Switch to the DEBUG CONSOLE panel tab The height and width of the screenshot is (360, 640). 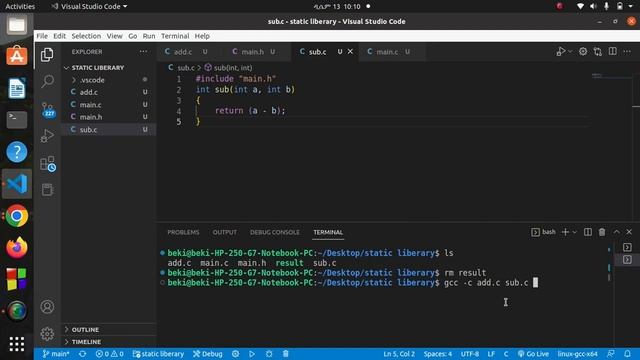tap(275, 232)
